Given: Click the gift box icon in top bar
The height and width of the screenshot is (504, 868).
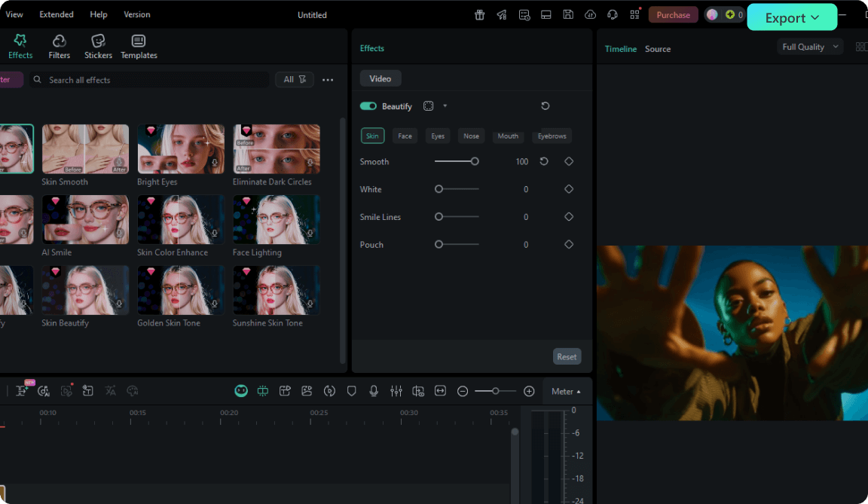Looking at the screenshot, I should pos(479,15).
